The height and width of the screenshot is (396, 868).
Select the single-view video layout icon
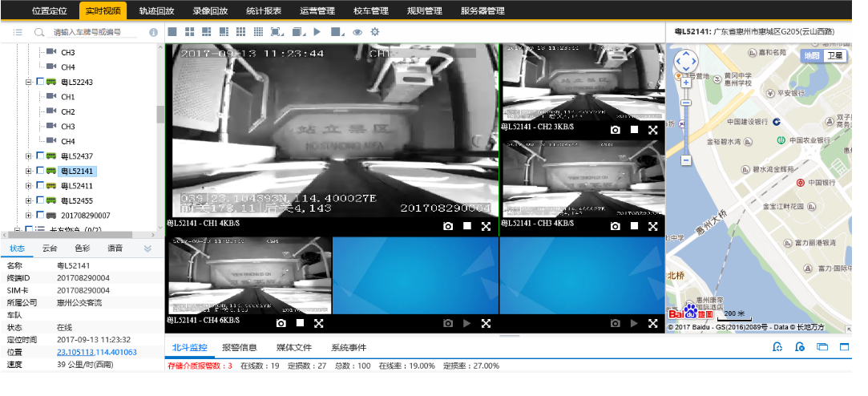click(x=172, y=32)
